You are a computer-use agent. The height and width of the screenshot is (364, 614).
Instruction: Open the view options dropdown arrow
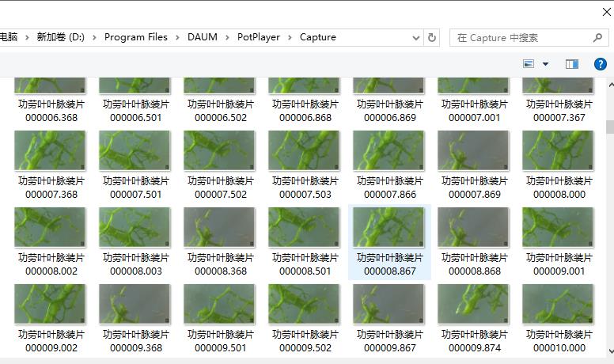[x=545, y=64]
